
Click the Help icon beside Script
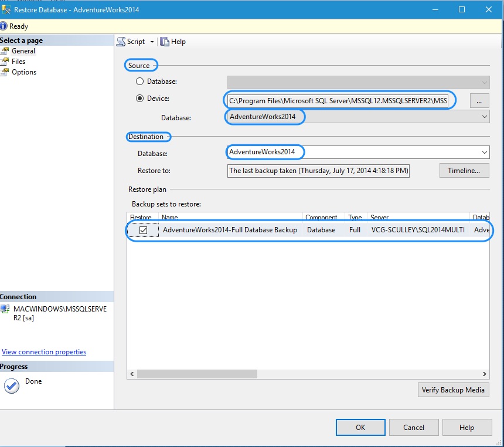tap(166, 42)
